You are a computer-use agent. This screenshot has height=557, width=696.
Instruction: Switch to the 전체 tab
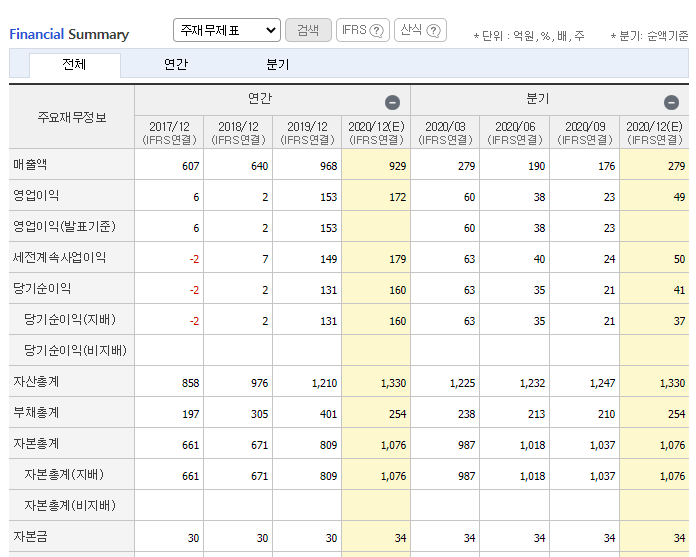point(75,65)
